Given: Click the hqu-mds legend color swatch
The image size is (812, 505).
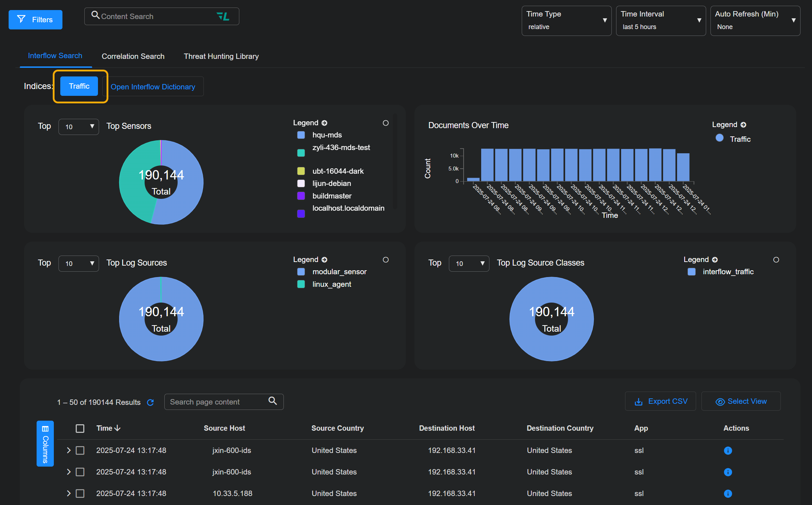Looking at the screenshot, I should [x=301, y=135].
